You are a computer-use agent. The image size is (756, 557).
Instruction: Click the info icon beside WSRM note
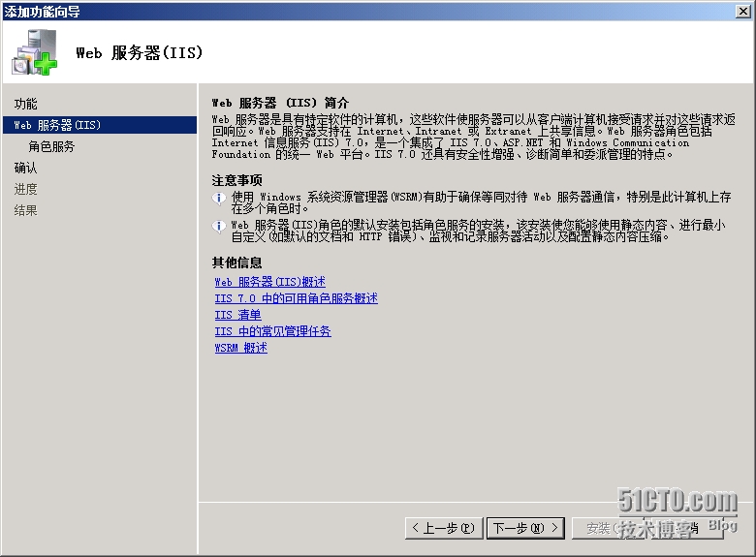[x=219, y=198]
